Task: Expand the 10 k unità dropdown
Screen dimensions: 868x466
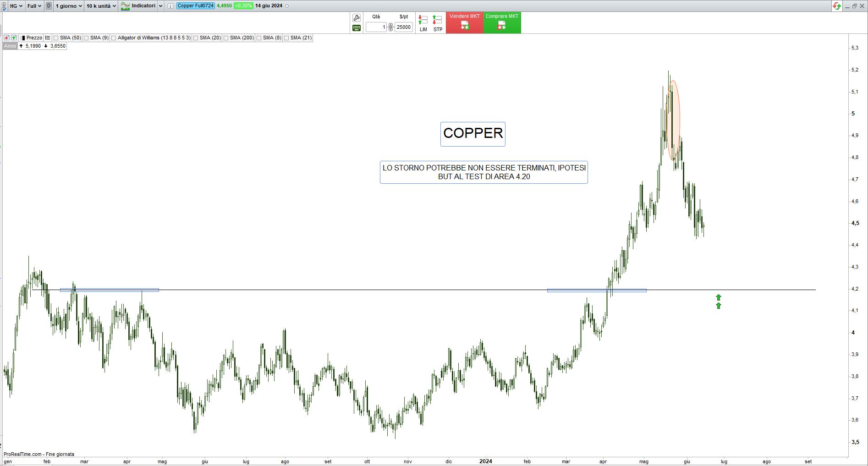Action: 101,6
